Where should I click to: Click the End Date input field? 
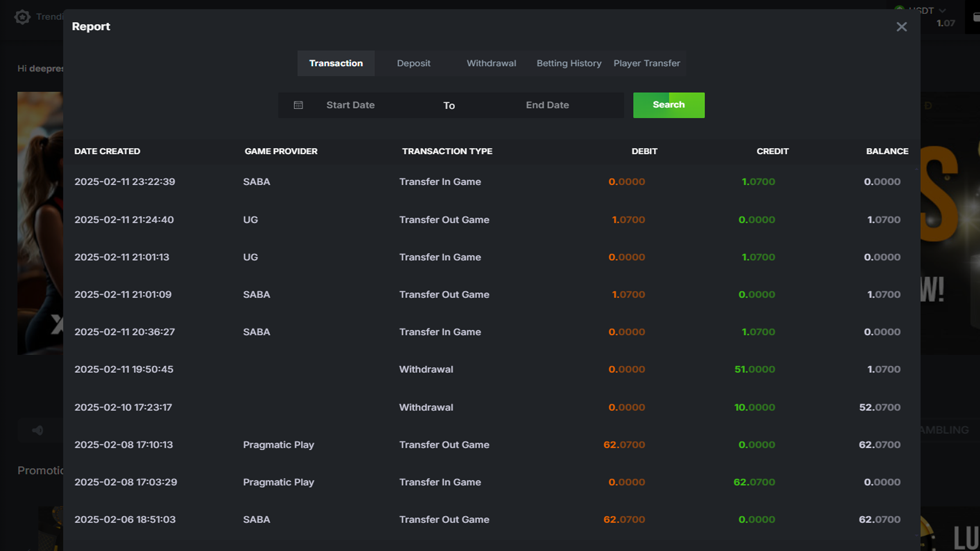pyautogui.click(x=547, y=105)
